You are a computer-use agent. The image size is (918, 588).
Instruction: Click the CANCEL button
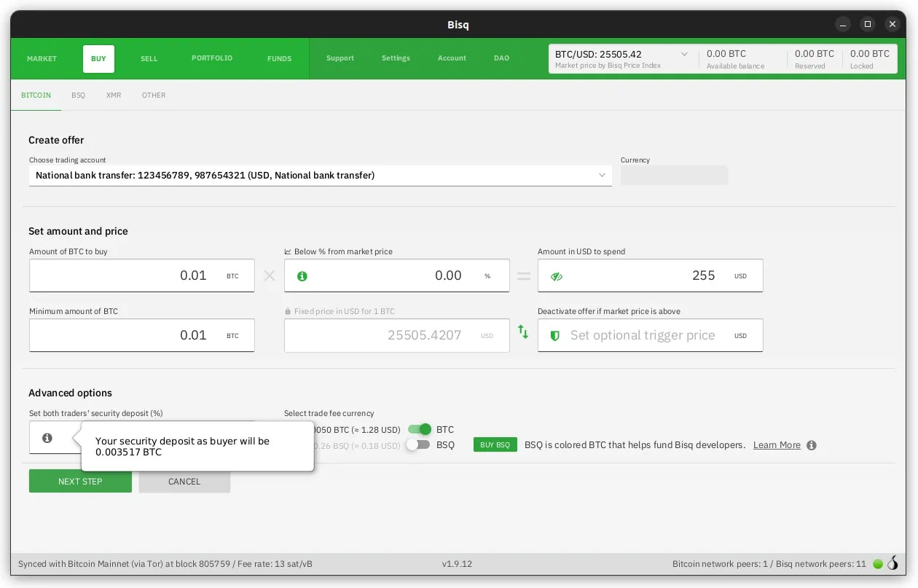tap(184, 481)
